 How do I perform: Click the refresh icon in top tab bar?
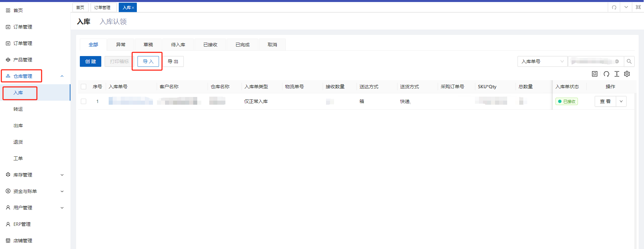coord(614,7)
